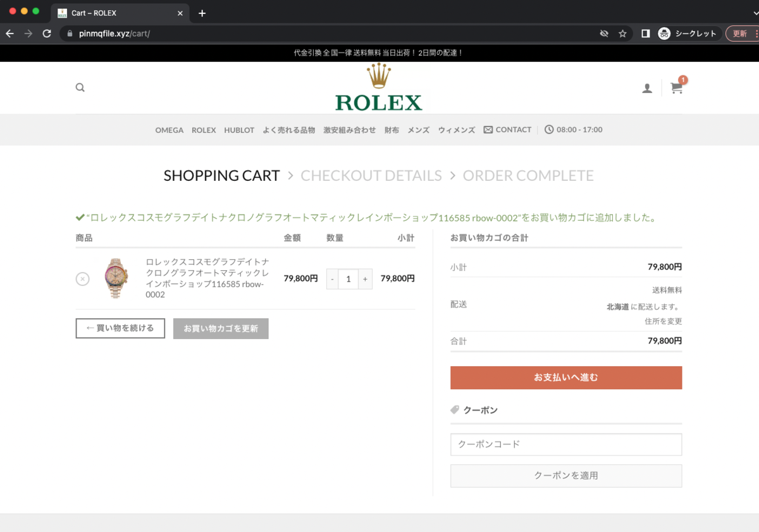Open the ROLEX menu item in navigation
This screenshot has height=532, width=759.
click(204, 130)
